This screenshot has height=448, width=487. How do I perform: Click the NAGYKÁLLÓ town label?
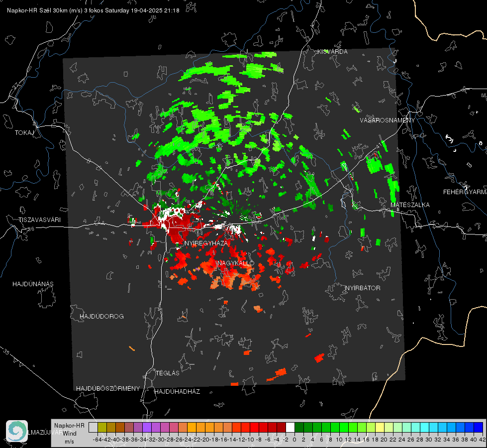(x=236, y=263)
